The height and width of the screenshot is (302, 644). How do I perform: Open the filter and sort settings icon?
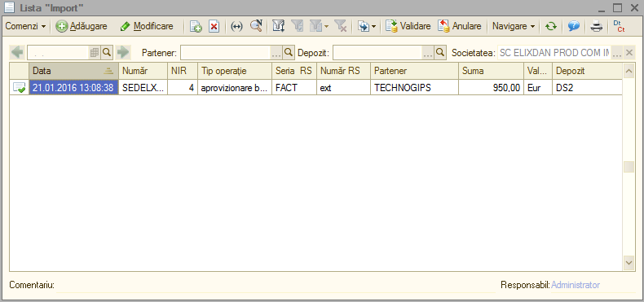point(279,27)
